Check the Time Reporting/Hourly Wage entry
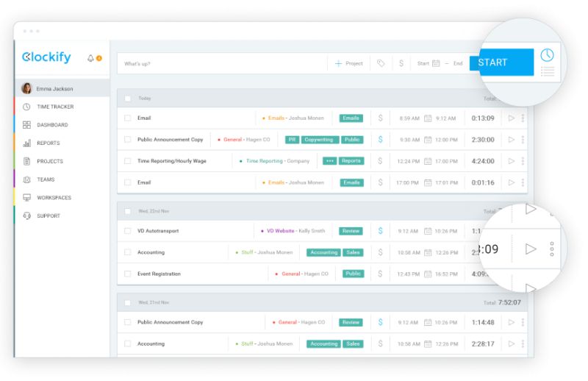The height and width of the screenshot is (381, 588). [128, 160]
